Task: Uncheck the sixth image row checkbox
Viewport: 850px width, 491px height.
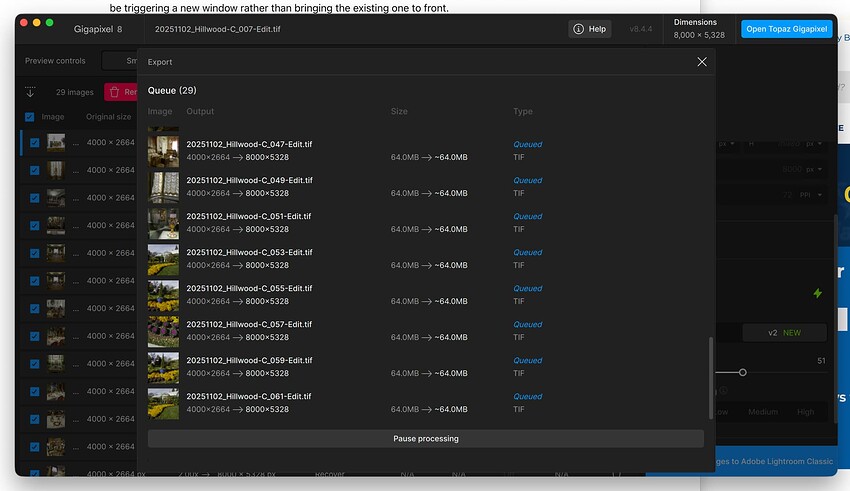Action: (x=35, y=281)
